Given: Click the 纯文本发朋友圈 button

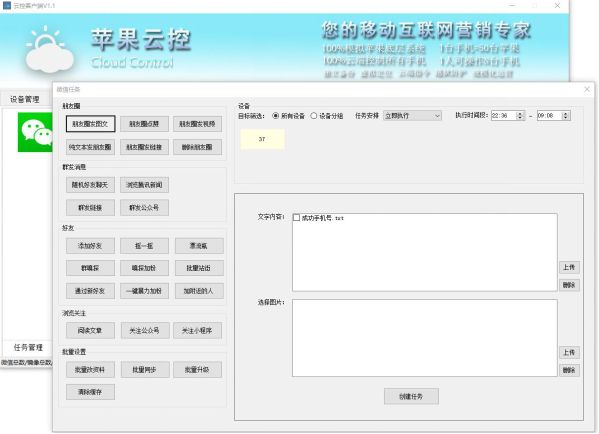Looking at the screenshot, I should coord(91,147).
